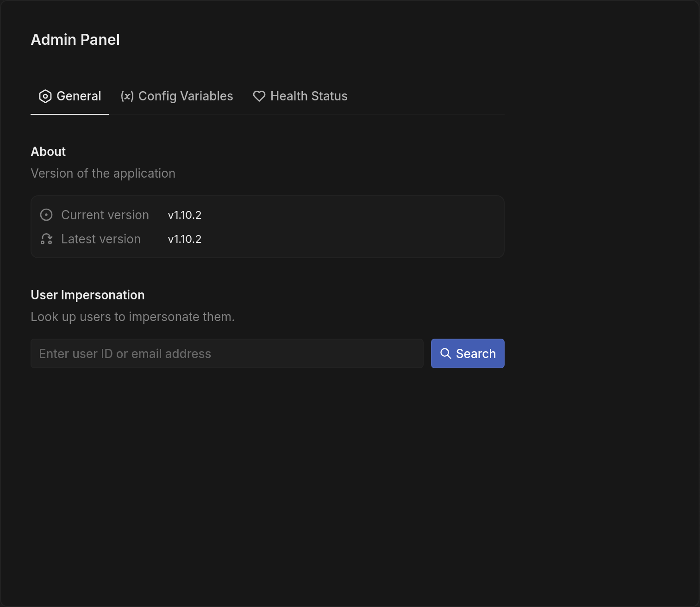The width and height of the screenshot is (700, 607).
Task: Click the 'Look up users to impersonate' text
Action: [x=132, y=317]
